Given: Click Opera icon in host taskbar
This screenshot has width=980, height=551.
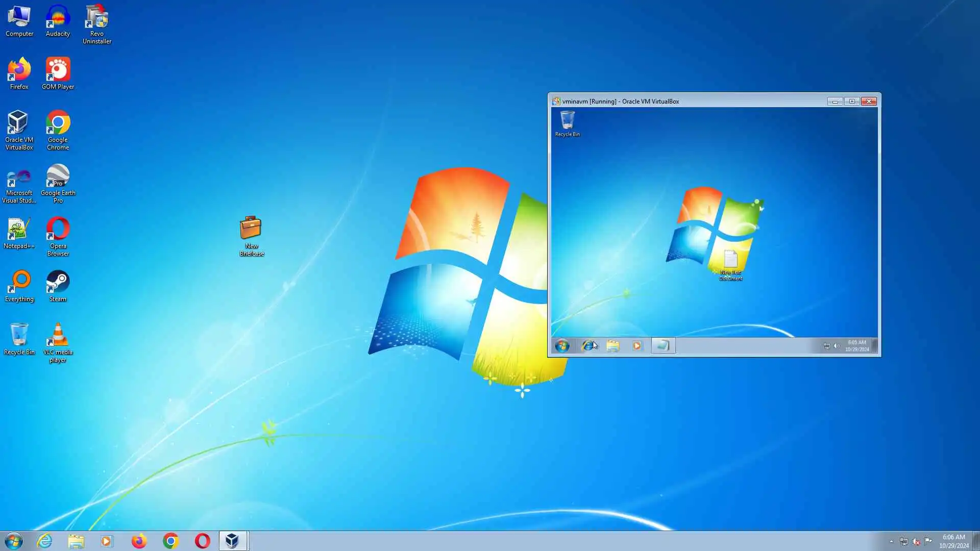Looking at the screenshot, I should [203, 541].
